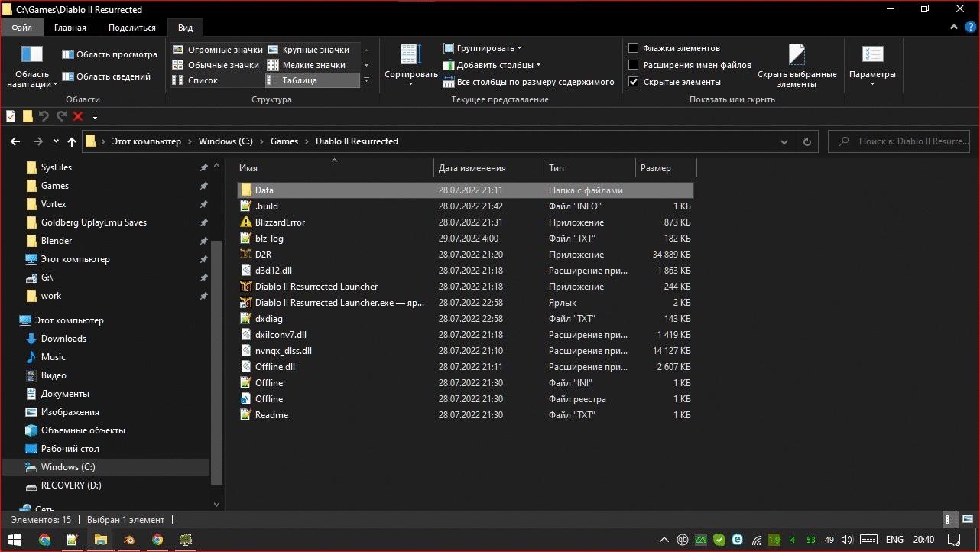Image resolution: width=980 pixels, height=552 pixels.
Task: Toggle File name extensions (Расширения имен файлов) checkbox
Action: [634, 65]
